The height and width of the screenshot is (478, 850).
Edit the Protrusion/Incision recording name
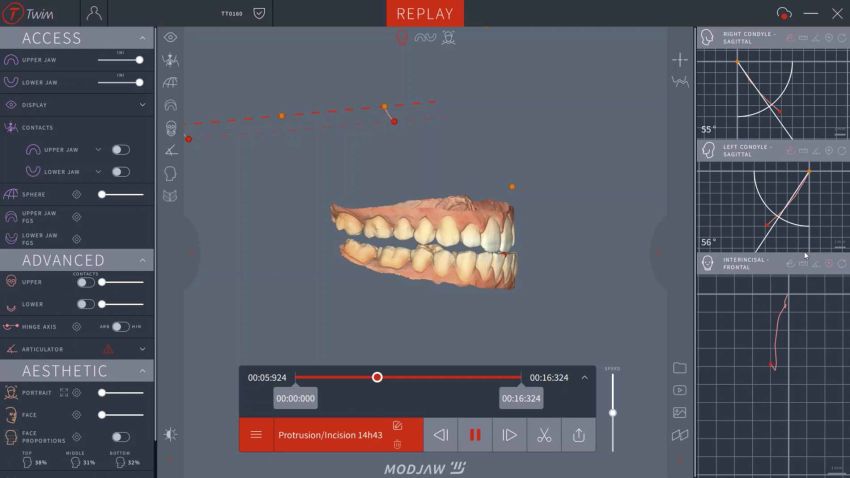pos(397,426)
